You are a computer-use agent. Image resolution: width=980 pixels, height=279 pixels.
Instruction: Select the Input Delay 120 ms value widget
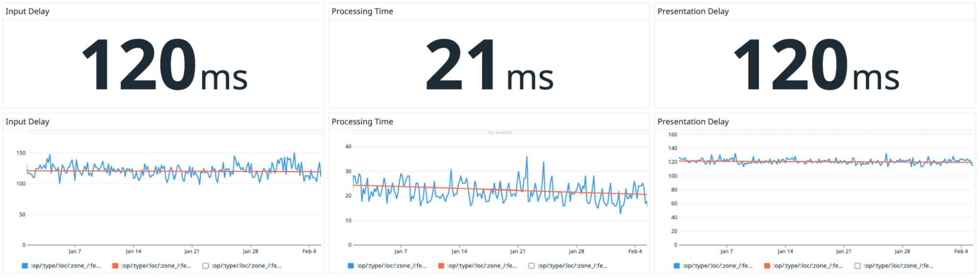pyautogui.click(x=164, y=65)
